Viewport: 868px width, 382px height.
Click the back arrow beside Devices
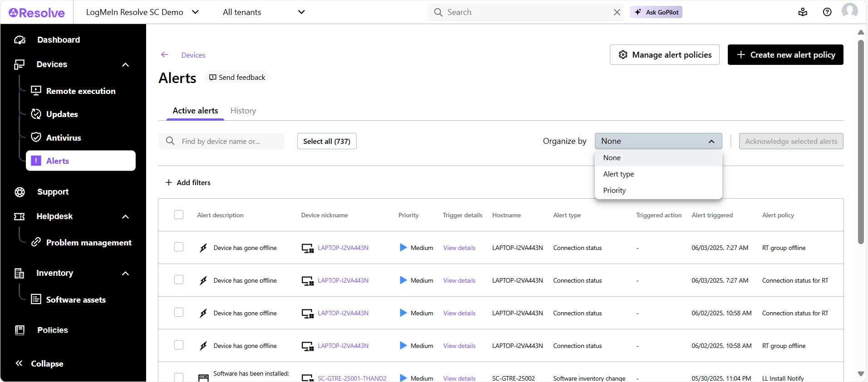pyautogui.click(x=165, y=55)
